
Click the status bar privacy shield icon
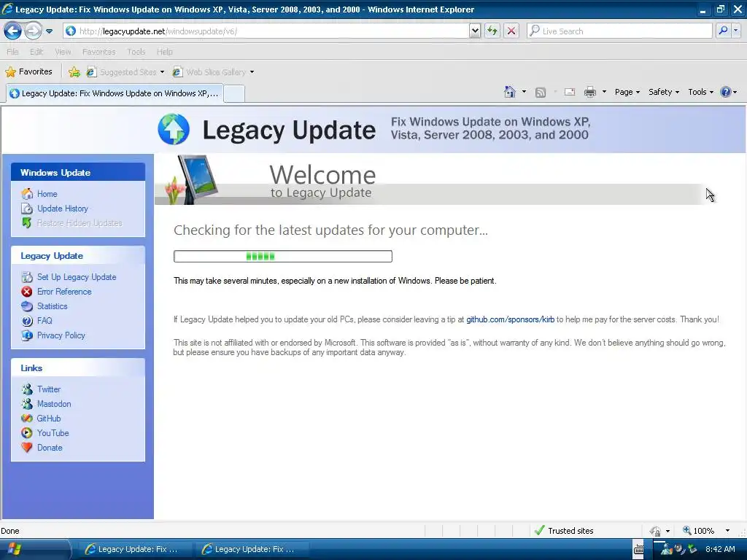[x=656, y=531]
